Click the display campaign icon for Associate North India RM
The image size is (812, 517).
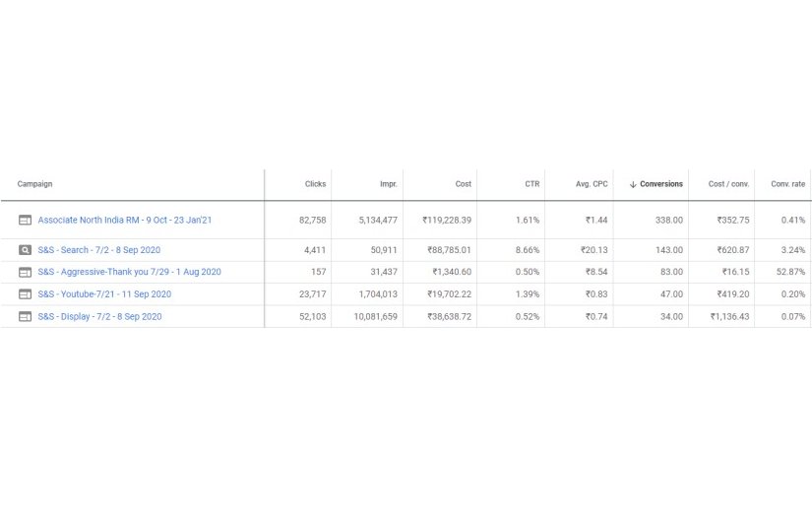[25, 221]
